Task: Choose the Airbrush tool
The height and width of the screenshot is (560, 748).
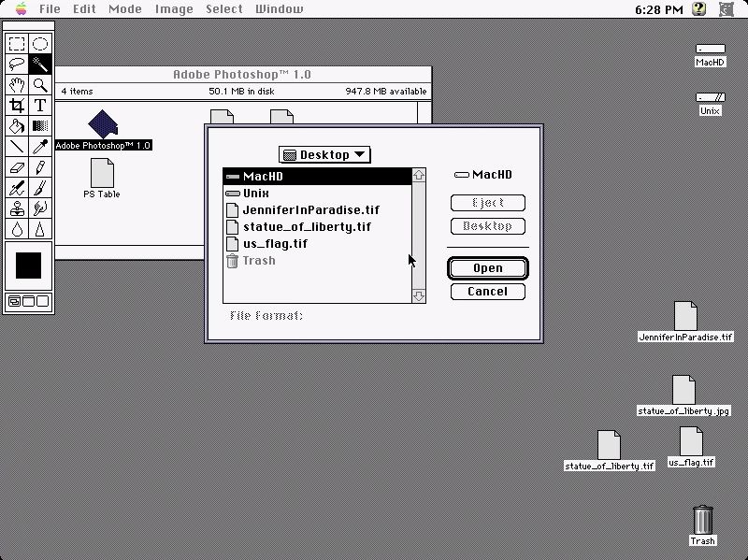Action: 17,188
